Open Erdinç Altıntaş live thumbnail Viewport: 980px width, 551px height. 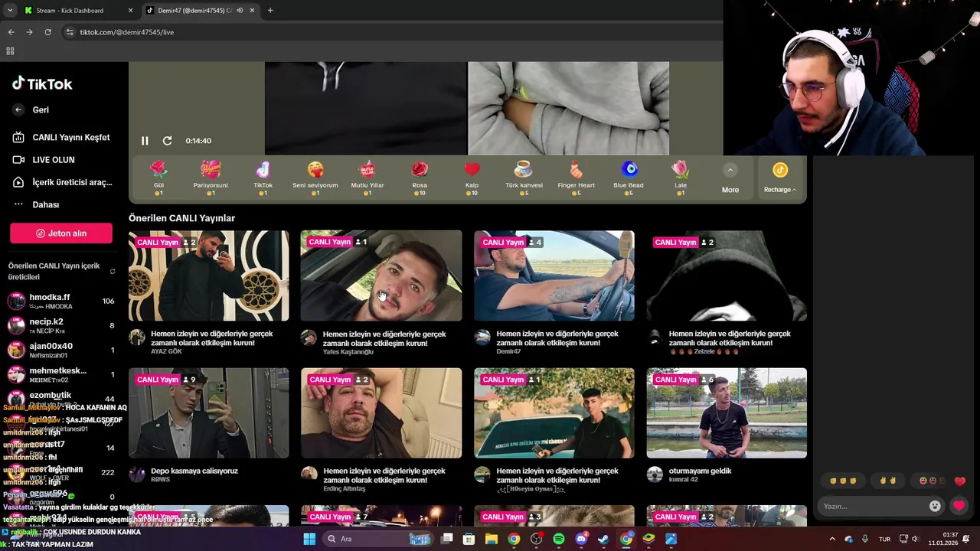pos(381,413)
